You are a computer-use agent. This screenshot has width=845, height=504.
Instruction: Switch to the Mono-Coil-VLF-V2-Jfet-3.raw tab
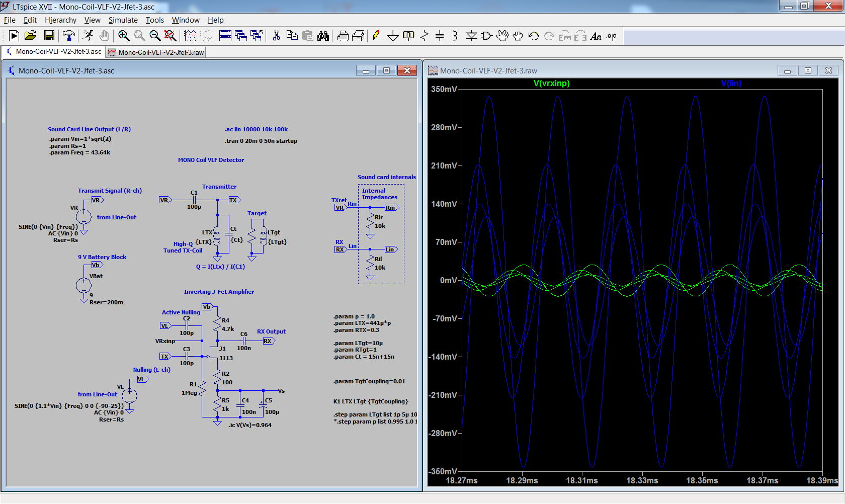155,52
